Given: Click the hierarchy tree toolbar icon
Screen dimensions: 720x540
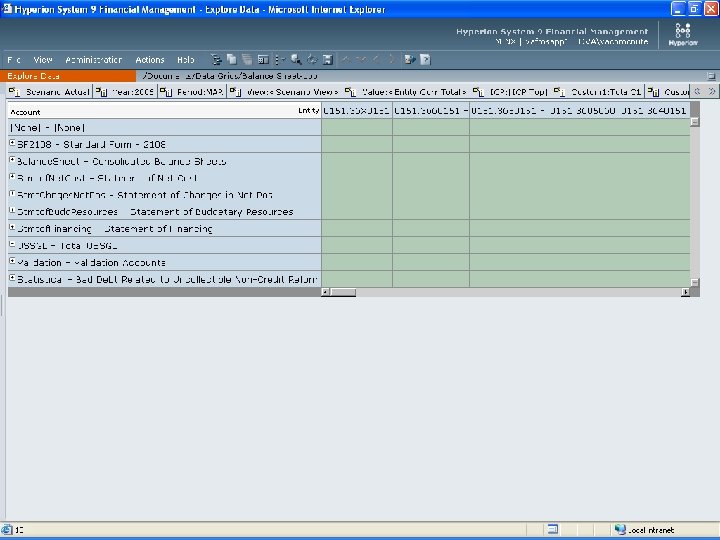Looking at the screenshot, I should point(216,60).
